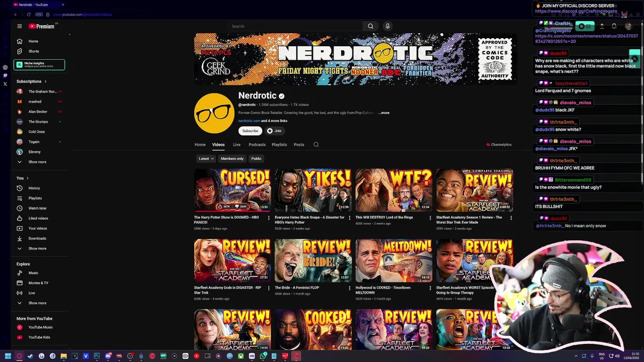The height and width of the screenshot is (362, 644).
Task: Switch to the channel Playlists tab
Action: pyautogui.click(x=279, y=145)
